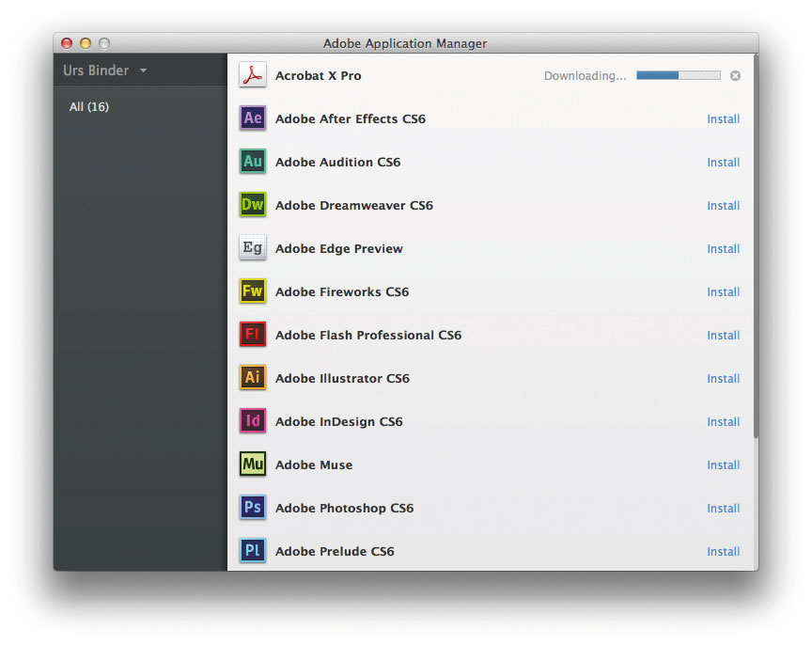
Task: Select the After Effects CS6 icon
Action: [x=252, y=118]
